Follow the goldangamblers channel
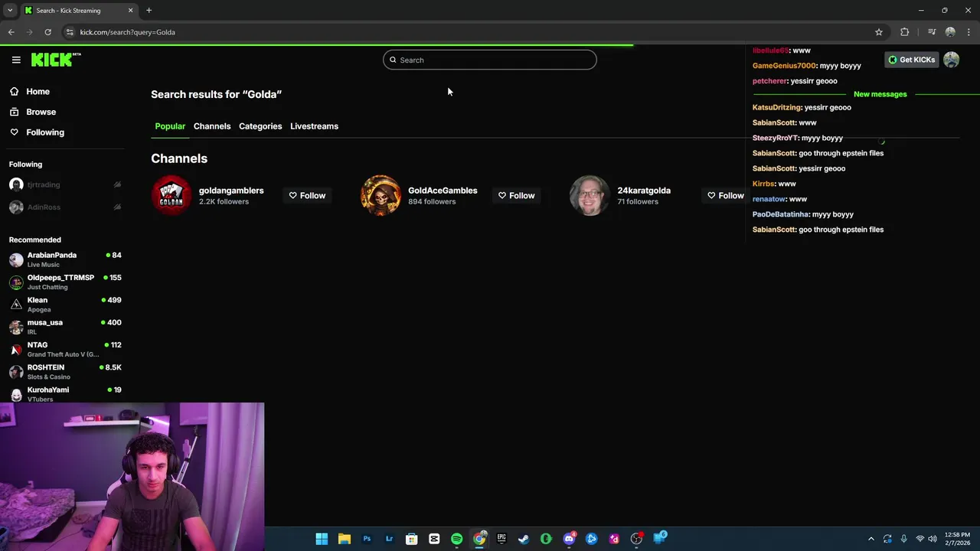Viewport: 980px width, 551px height. pyautogui.click(x=307, y=195)
